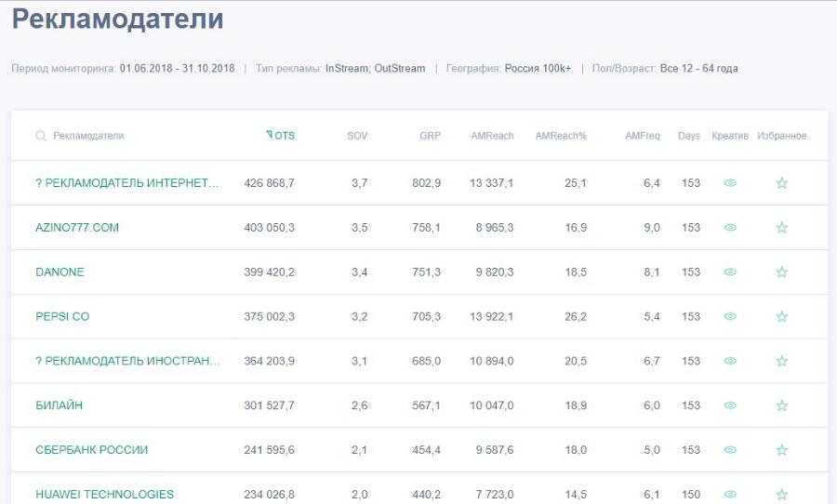Add DANONE to favorites with star icon
This screenshot has width=837, height=504.
781,272
